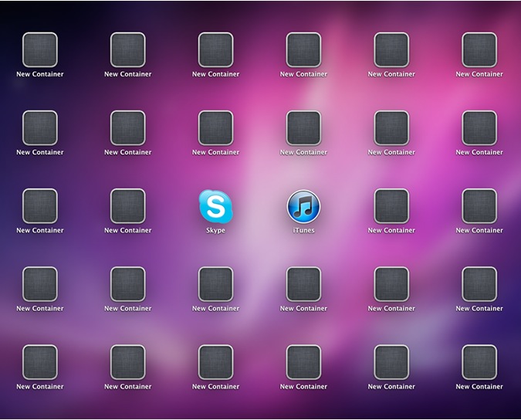Click New Container diagonally below-left of Skype
Screen dimensions: 521x420
click(x=127, y=284)
